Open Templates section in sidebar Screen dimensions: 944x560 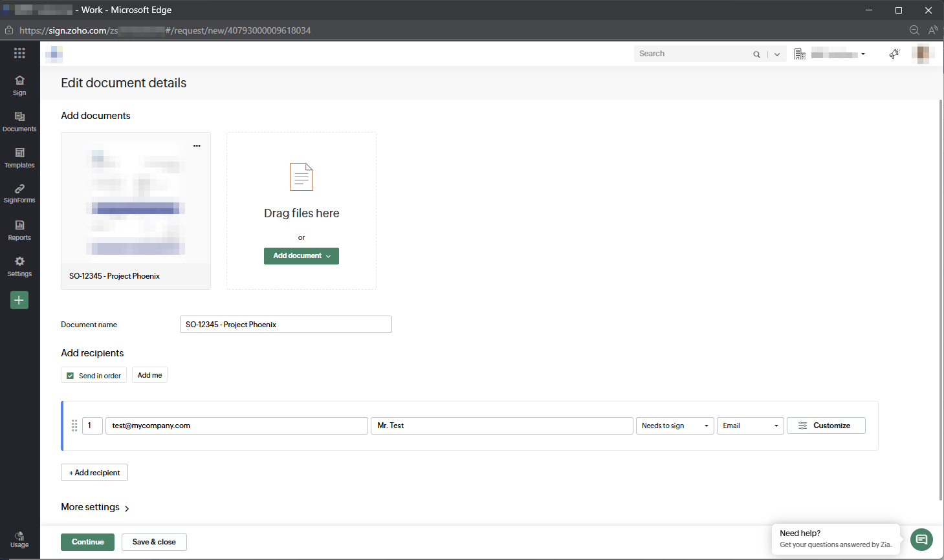[19, 158]
